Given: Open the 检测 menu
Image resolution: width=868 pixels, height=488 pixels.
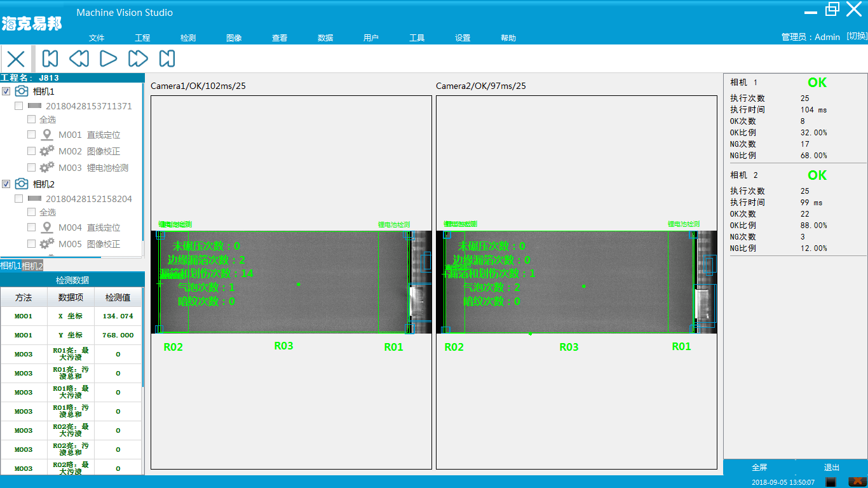Looking at the screenshot, I should pyautogui.click(x=188, y=38).
